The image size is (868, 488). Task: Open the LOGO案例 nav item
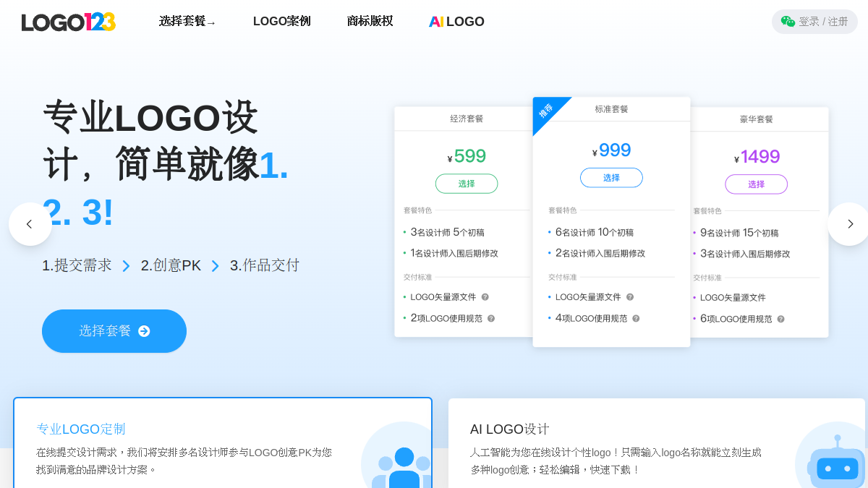[282, 22]
